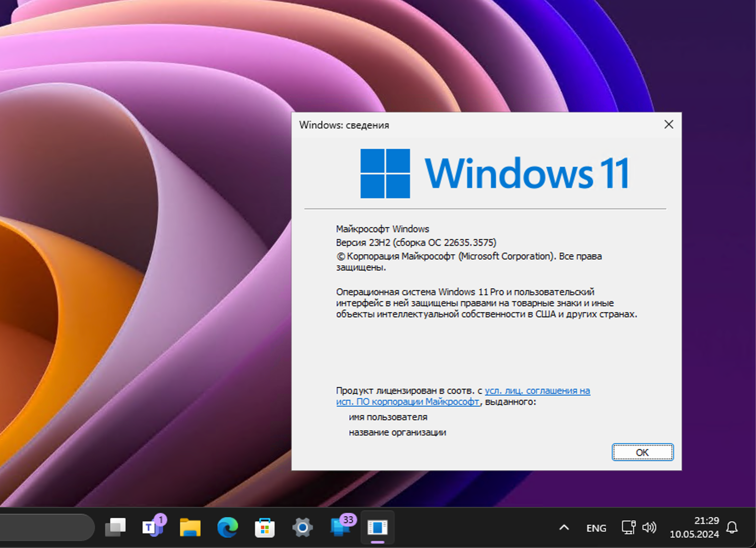Switch keyboard layout from ENG
This screenshot has height=548, width=756.
(x=596, y=527)
